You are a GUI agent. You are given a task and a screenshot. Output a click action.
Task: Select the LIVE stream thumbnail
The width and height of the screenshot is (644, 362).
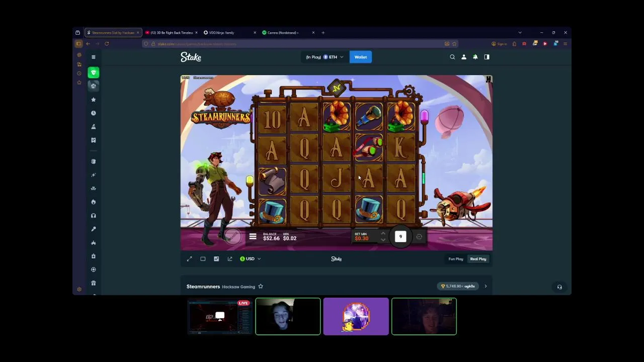click(219, 316)
